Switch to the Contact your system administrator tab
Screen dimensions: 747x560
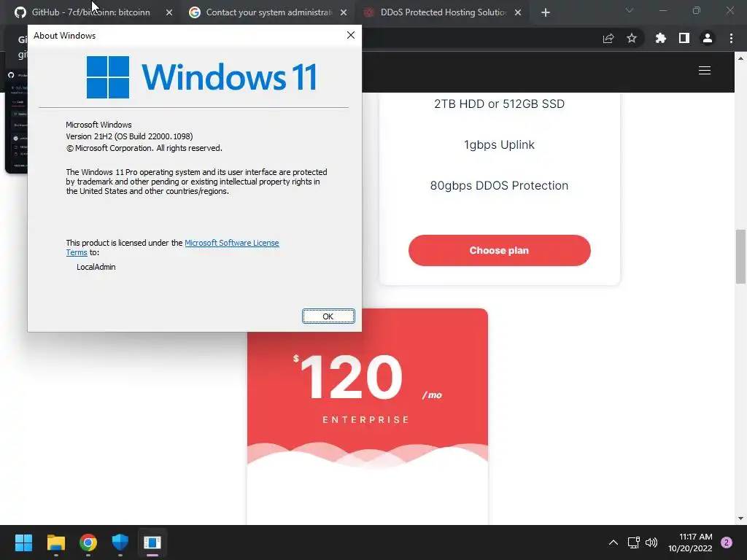point(269,12)
